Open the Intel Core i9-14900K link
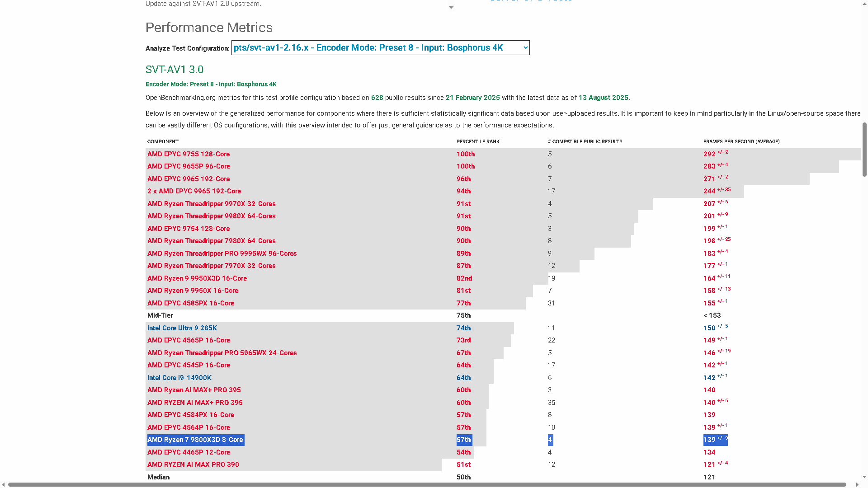This screenshot has width=868, height=488. [179, 378]
